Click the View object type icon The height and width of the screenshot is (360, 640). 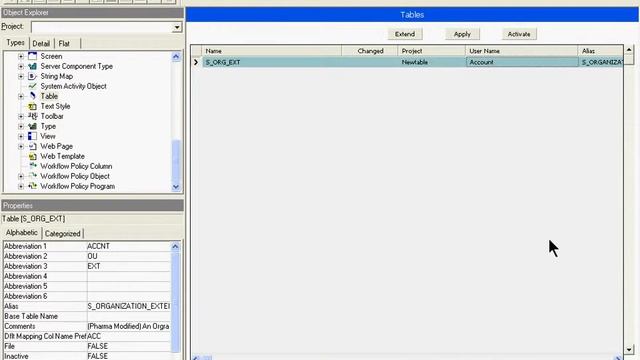32,136
